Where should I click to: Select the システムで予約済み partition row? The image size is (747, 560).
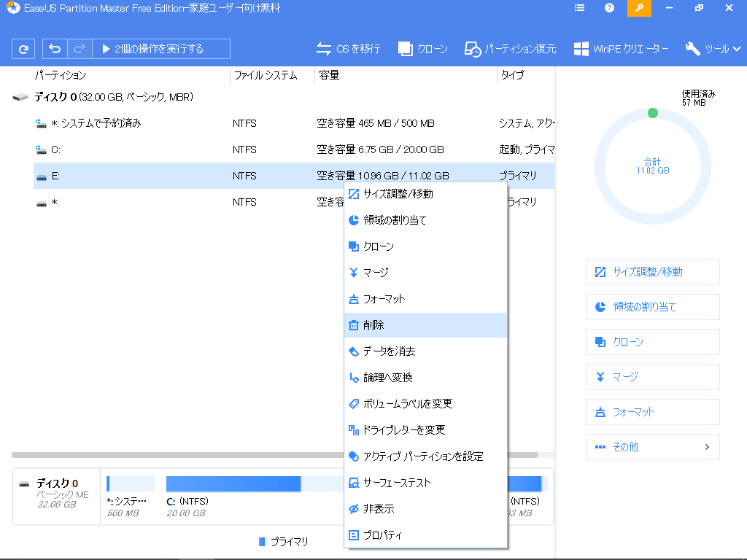[294, 123]
